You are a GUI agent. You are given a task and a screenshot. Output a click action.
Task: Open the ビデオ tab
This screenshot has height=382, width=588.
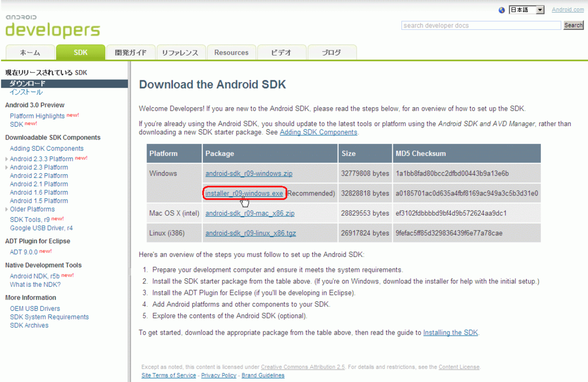281,52
